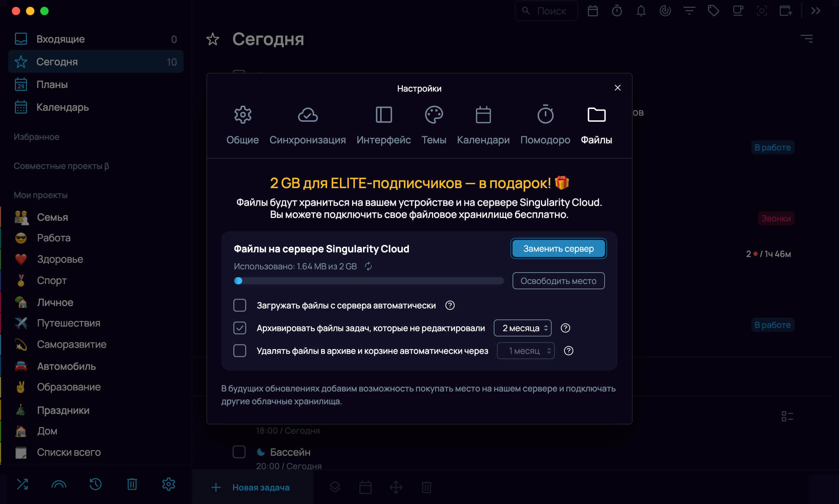Click the storage usage progress bar
Viewport: 839px width, 504px height.
369,281
